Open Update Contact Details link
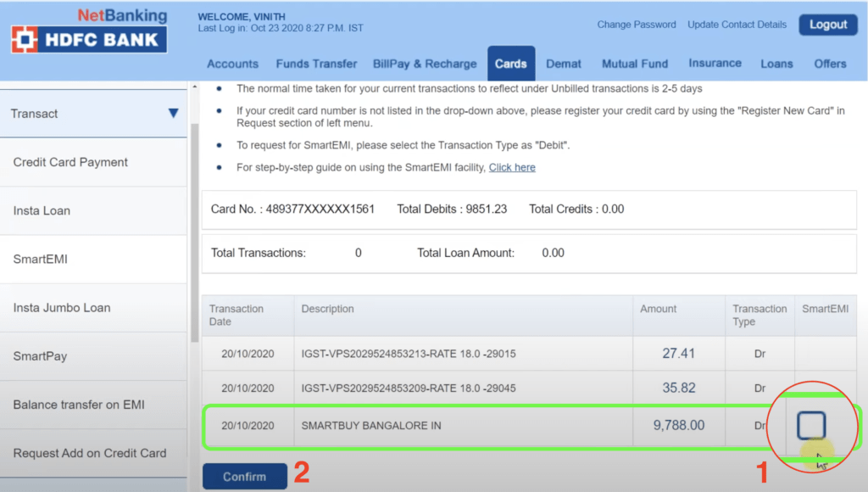868x492 pixels. (737, 25)
